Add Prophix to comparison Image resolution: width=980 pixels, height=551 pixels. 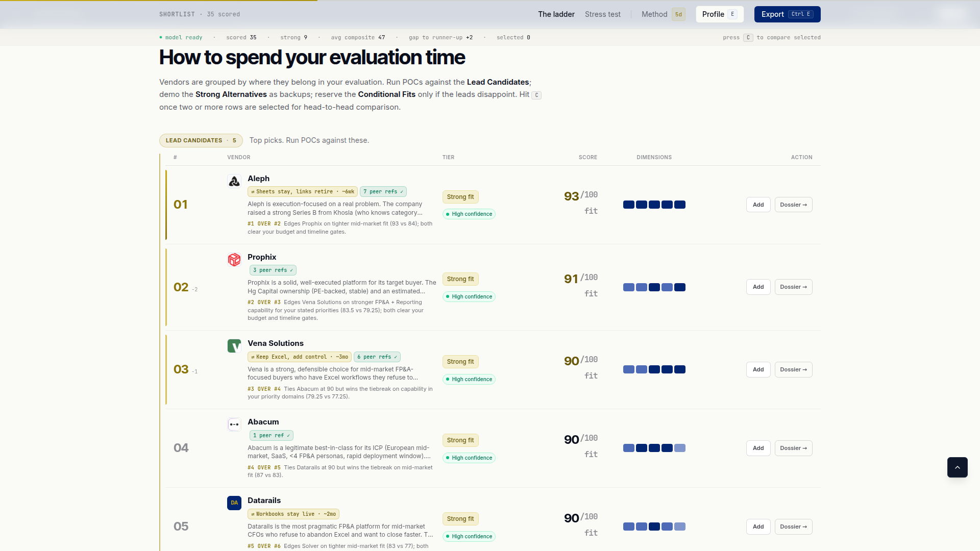(758, 287)
